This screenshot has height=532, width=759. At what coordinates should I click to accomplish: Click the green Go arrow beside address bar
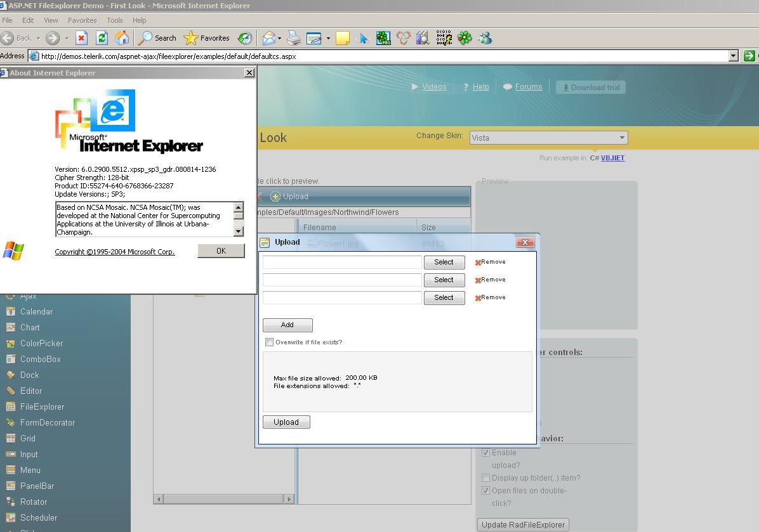pos(749,56)
